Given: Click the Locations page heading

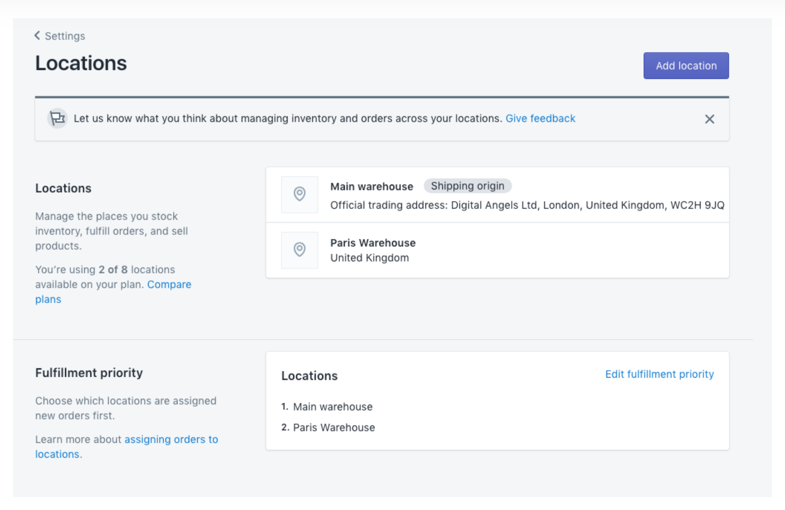Looking at the screenshot, I should tap(81, 63).
